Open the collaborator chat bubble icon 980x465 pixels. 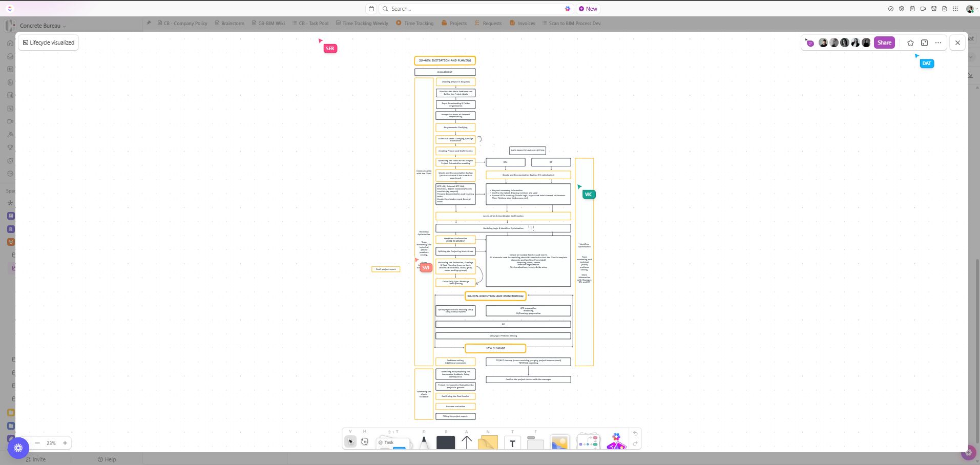coord(809,43)
